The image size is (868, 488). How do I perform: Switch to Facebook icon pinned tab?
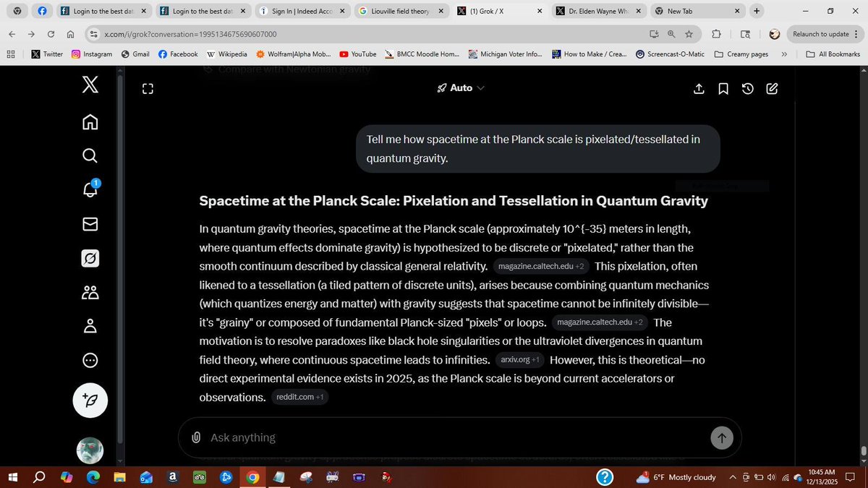(42, 12)
